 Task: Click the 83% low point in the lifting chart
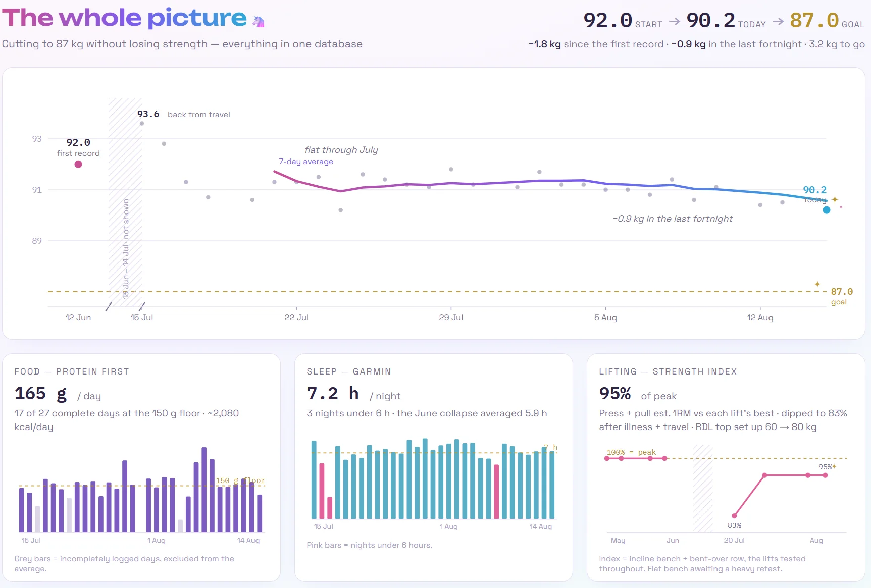point(734,516)
